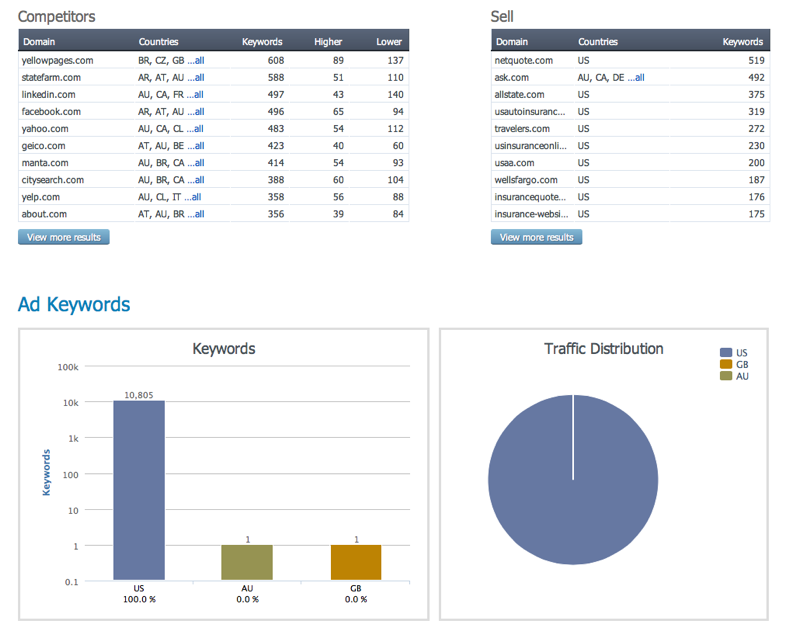Click ask.com in Sell table
The width and height of the screenshot is (800, 635).
(511, 78)
